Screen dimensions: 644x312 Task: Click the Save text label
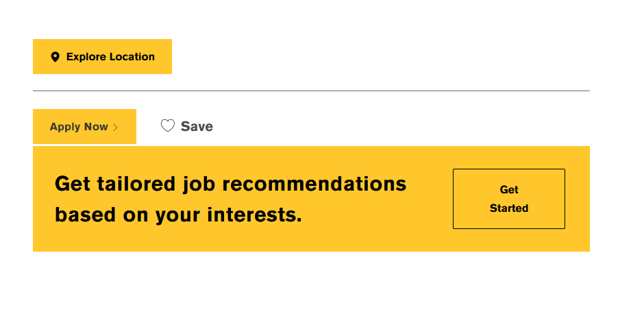(x=197, y=126)
